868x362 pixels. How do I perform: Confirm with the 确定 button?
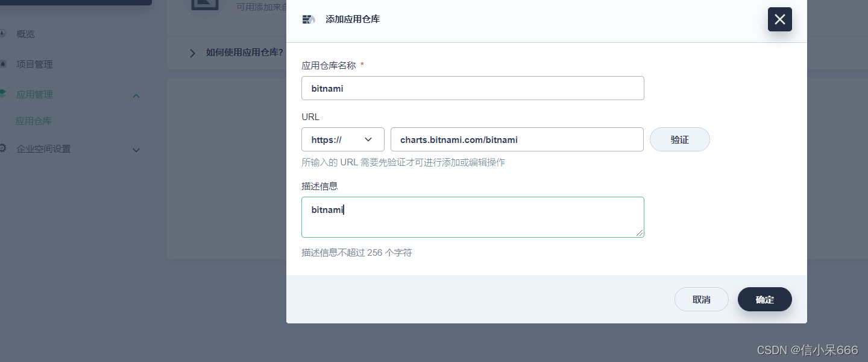764,299
